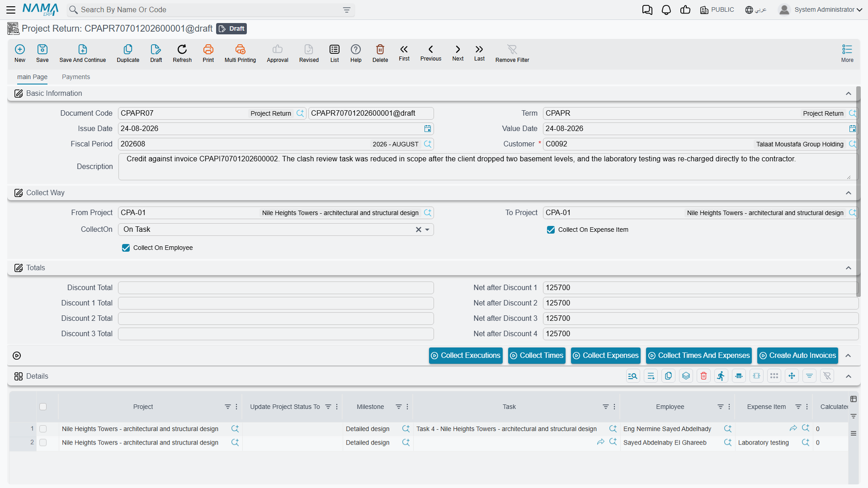Open Project column options menu
Image resolution: width=868 pixels, height=488 pixels.
coord(236,407)
